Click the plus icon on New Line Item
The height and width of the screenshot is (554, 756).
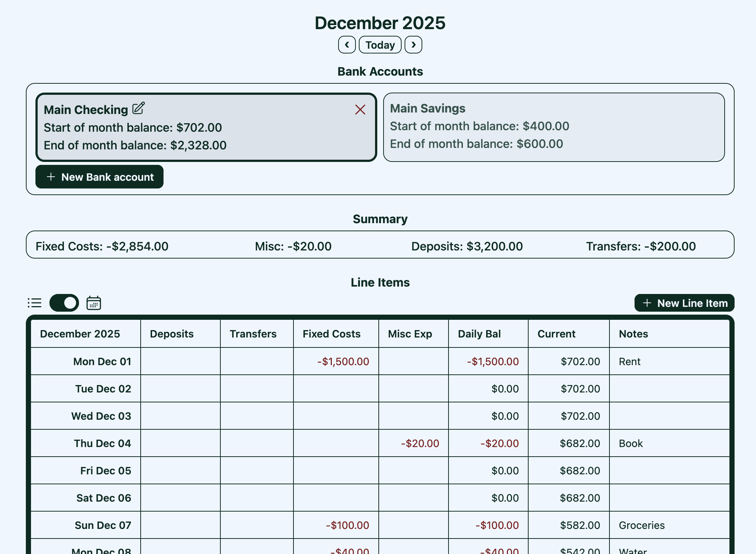coord(647,303)
